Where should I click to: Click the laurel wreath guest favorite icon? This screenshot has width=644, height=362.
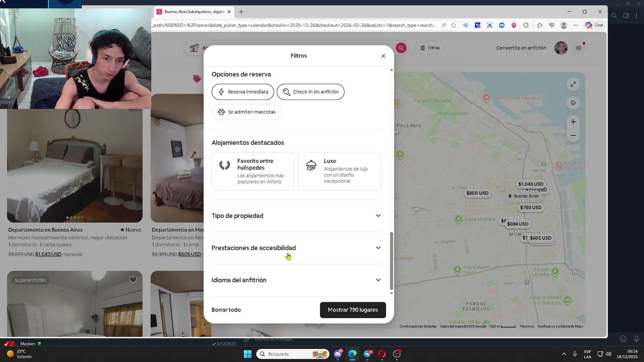tap(225, 165)
